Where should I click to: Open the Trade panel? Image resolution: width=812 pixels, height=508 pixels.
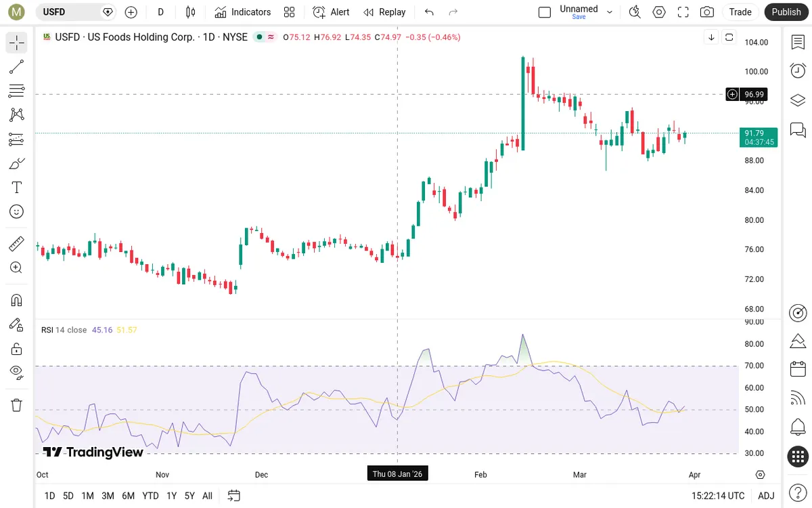pos(740,12)
